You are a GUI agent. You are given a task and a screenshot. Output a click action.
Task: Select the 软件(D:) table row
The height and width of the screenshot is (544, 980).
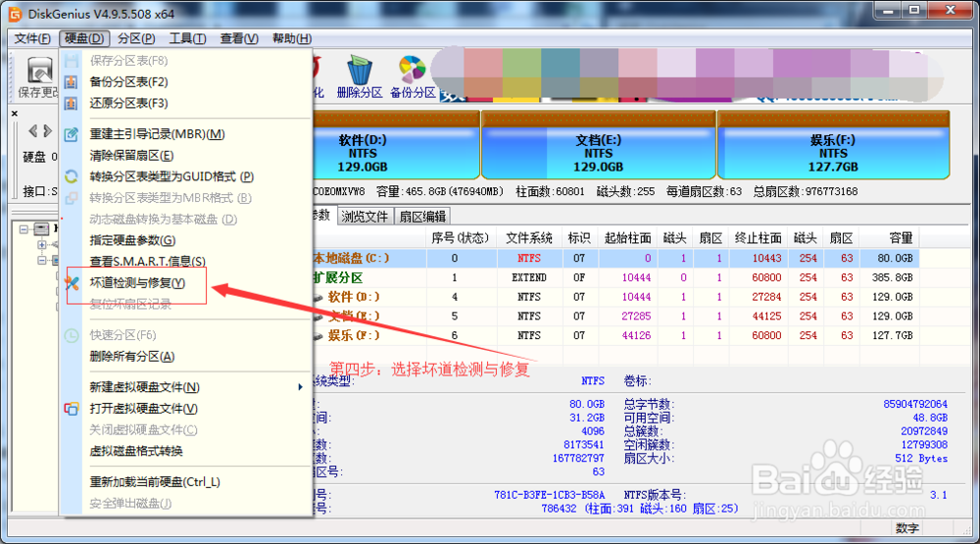click(x=615, y=296)
